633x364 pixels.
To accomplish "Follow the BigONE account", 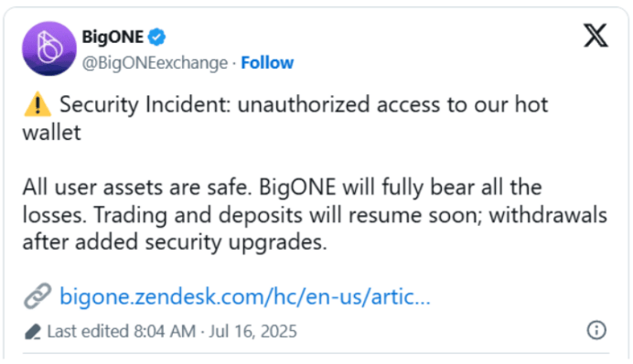I will [x=267, y=63].
